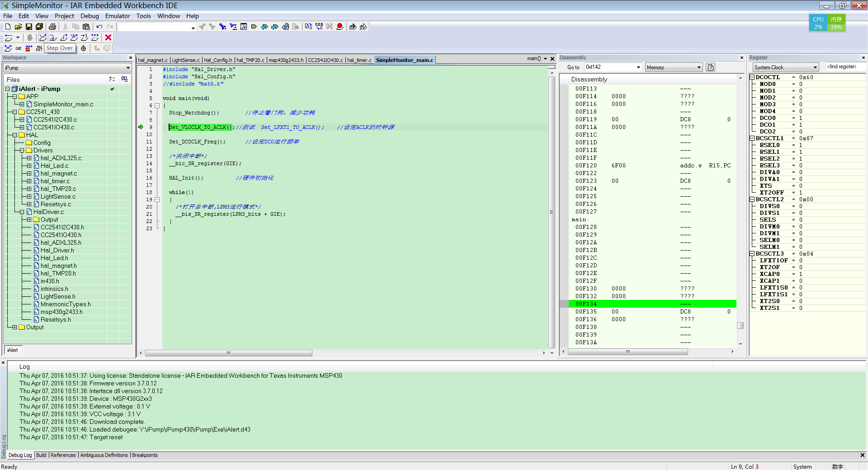The image size is (868, 470).
Task: Toggle code fold marker at line 19
Action: [x=157, y=199]
